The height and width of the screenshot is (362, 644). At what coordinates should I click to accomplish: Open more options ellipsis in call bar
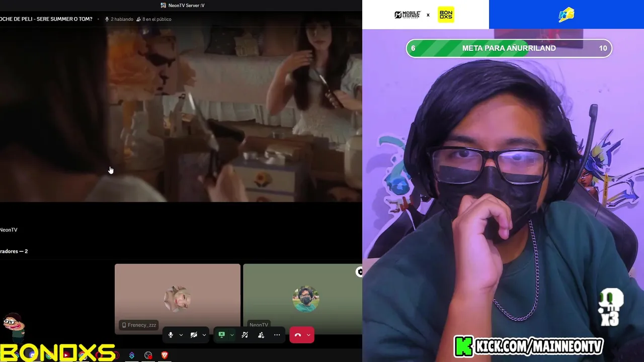click(x=277, y=335)
